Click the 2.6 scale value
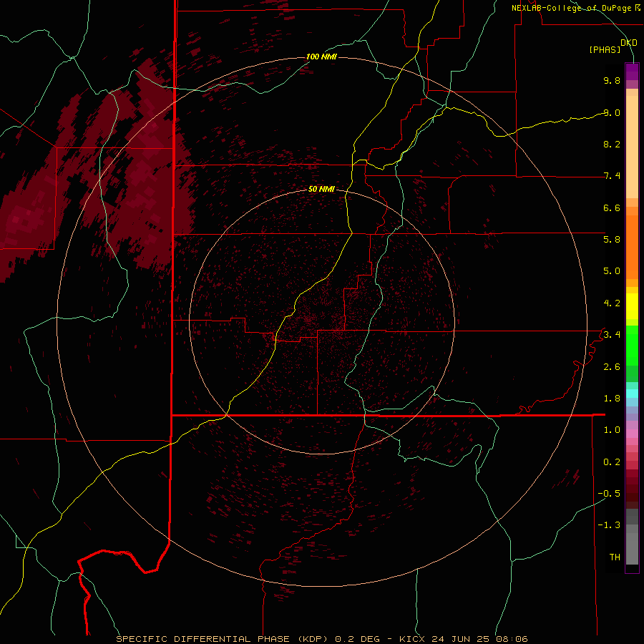 coord(612,367)
